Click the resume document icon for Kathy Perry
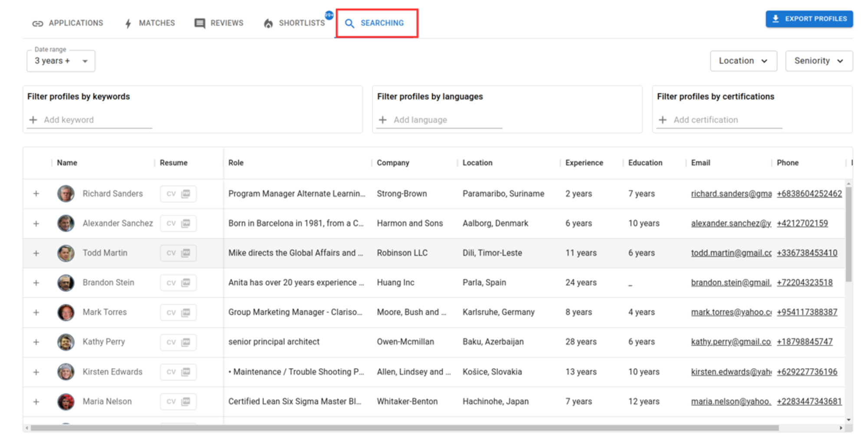 click(186, 342)
